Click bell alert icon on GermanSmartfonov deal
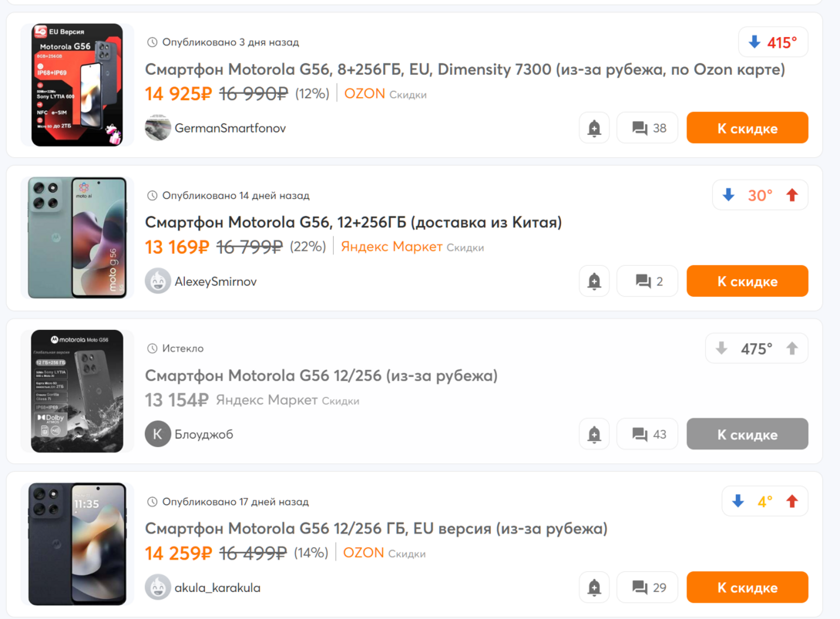The width and height of the screenshot is (840, 619). pyautogui.click(x=594, y=128)
